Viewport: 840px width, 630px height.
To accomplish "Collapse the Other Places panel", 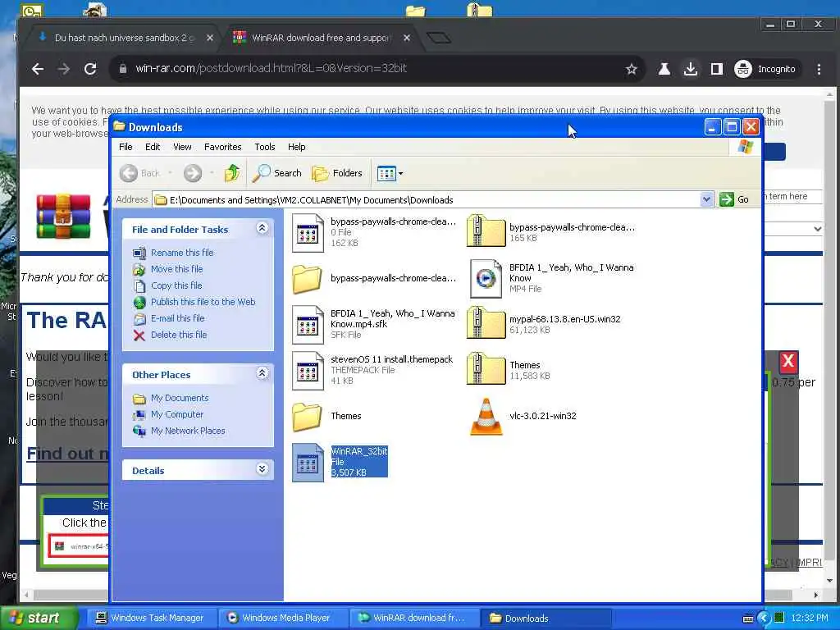I will pyautogui.click(x=262, y=373).
